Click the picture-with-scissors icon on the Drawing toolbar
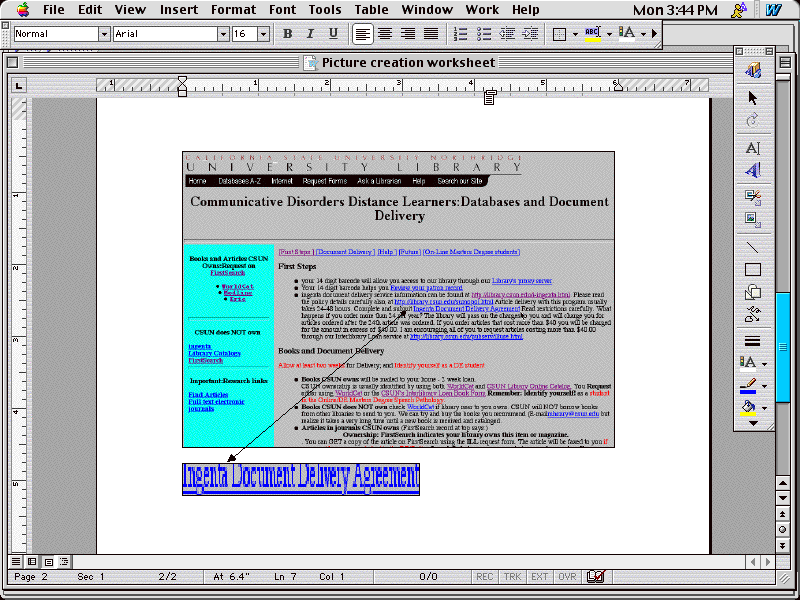This screenshot has width=800, height=600. pyautogui.click(x=753, y=197)
